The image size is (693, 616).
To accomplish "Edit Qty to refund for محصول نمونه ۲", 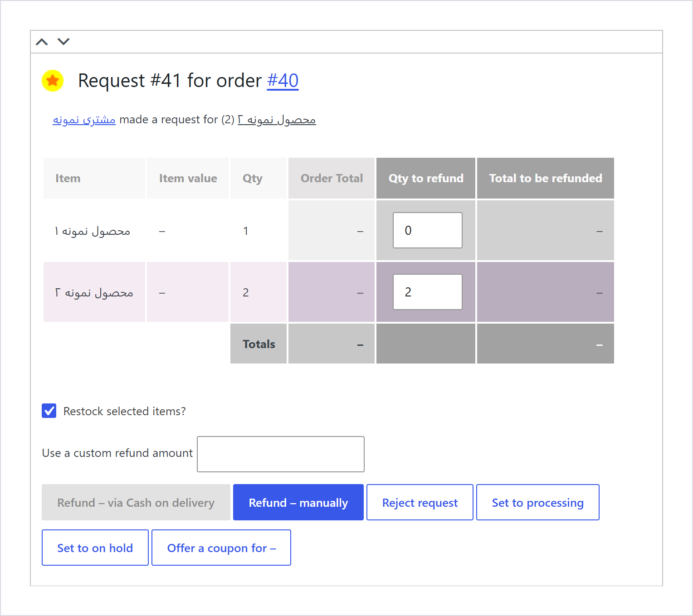I will [x=428, y=292].
